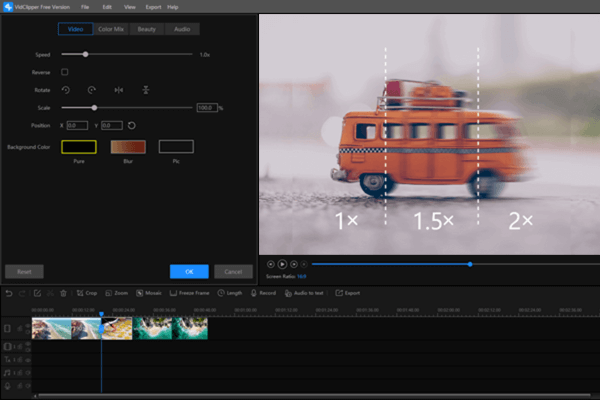Switch to the Video tab
The width and height of the screenshot is (600, 400).
75,29
